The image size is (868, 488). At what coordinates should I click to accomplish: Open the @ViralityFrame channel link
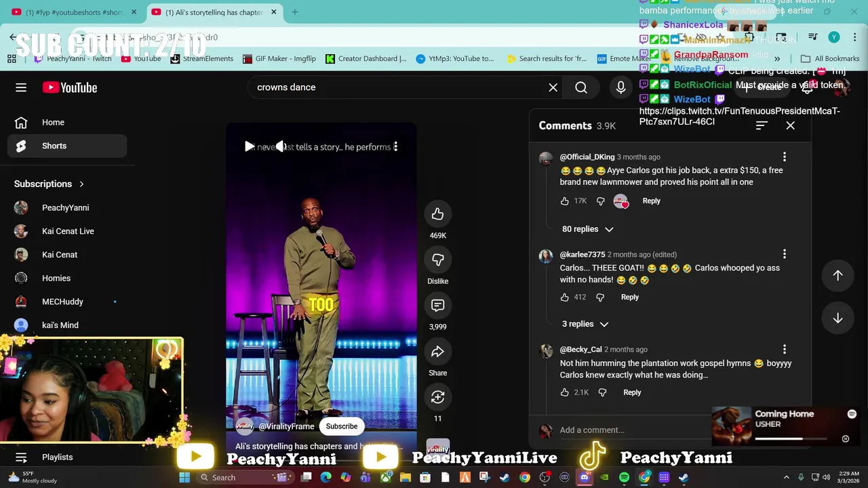coord(286,426)
